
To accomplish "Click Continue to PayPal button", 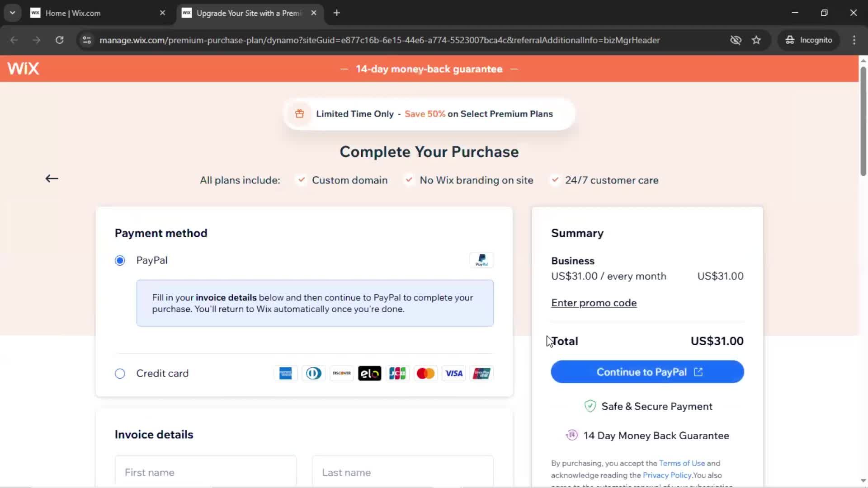I will 647,372.
